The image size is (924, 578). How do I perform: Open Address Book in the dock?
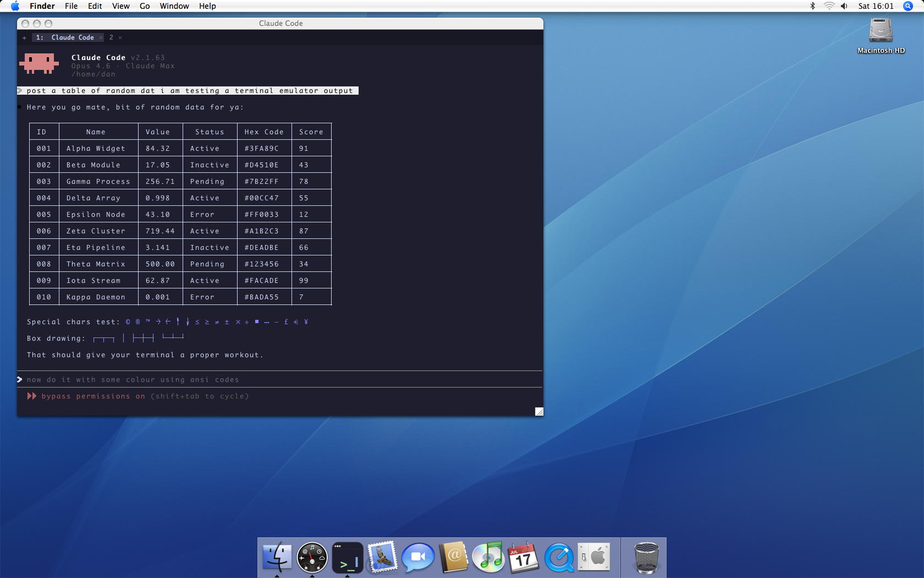pyautogui.click(x=453, y=557)
